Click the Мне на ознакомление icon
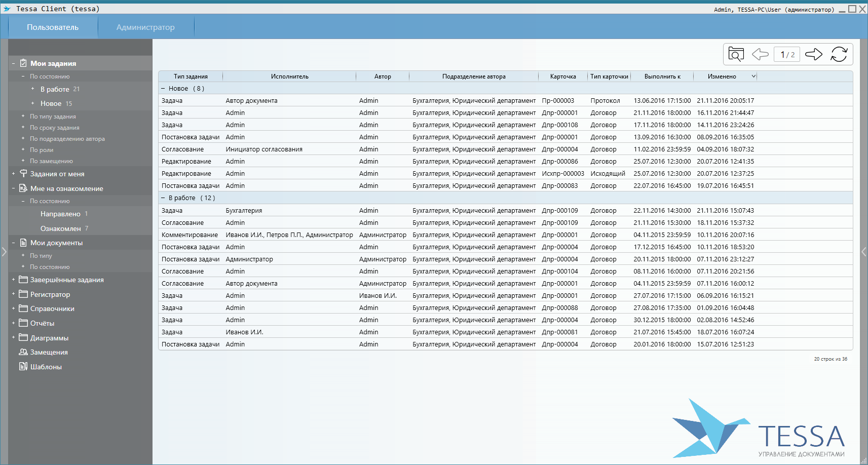 click(23, 188)
